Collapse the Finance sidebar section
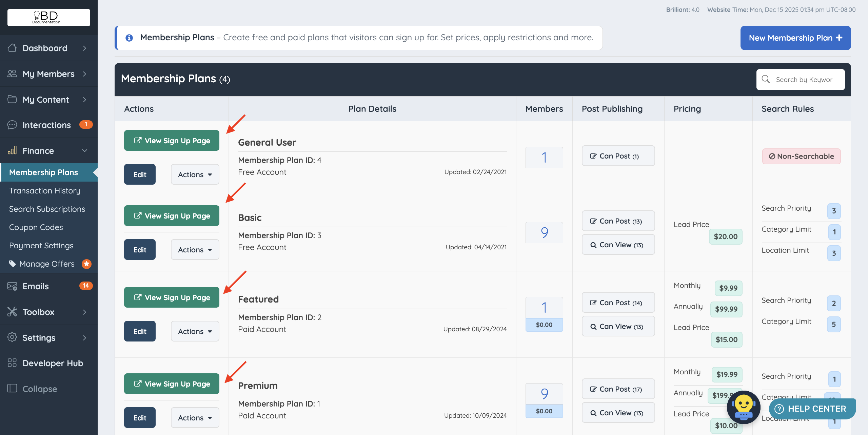The width and height of the screenshot is (868, 435). 84,150
